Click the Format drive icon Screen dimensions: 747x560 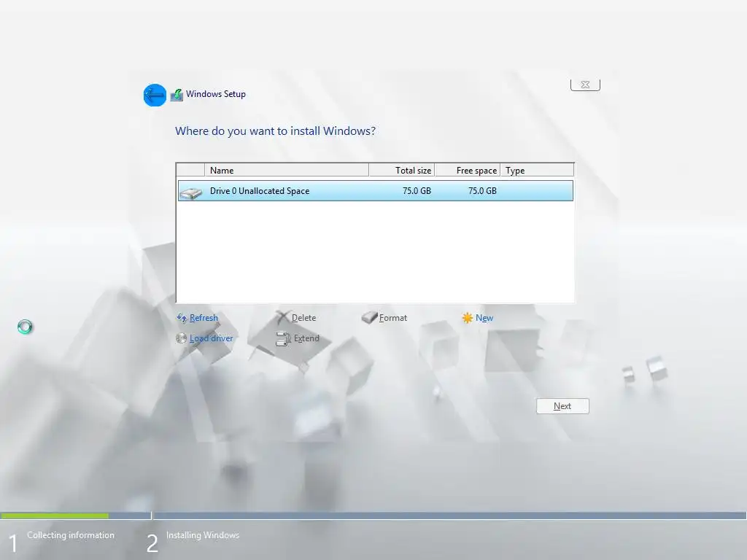pos(369,317)
